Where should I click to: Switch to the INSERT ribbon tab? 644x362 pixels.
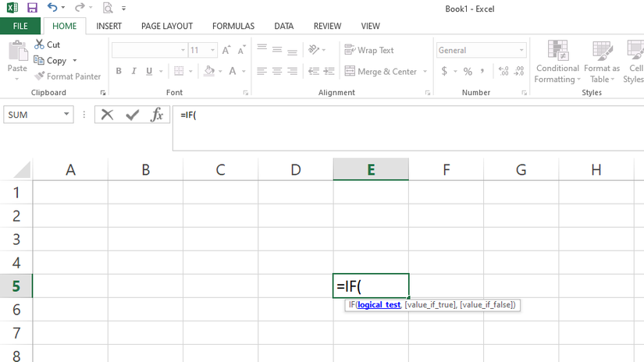coord(109,26)
